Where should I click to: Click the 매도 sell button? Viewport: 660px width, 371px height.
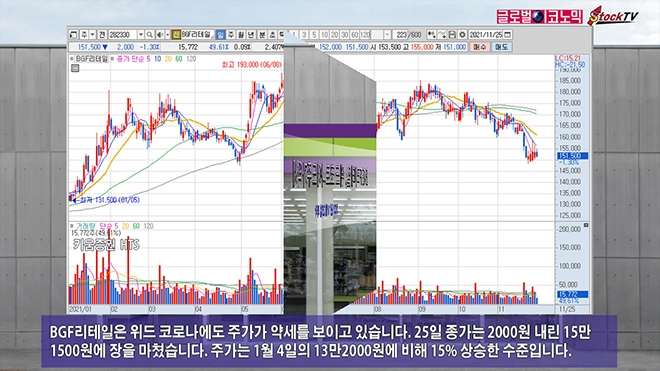[x=501, y=47]
